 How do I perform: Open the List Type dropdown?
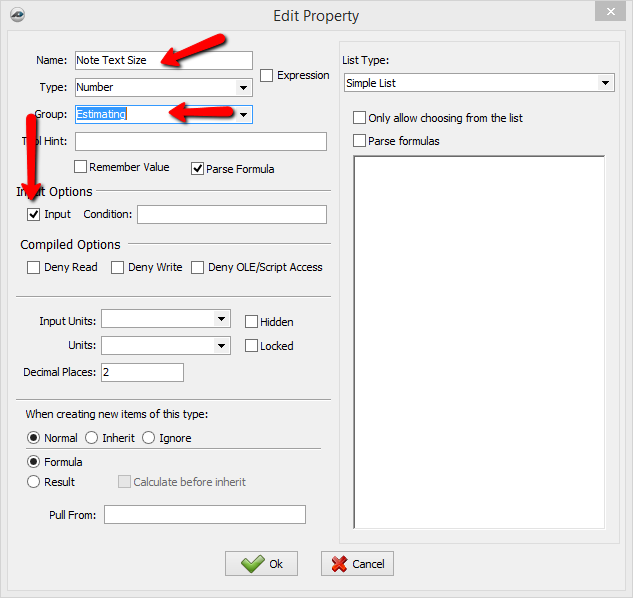[x=605, y=83]
